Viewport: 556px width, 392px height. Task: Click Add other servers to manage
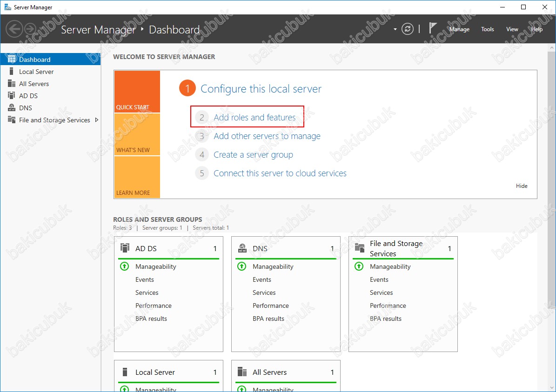point(267,136)
